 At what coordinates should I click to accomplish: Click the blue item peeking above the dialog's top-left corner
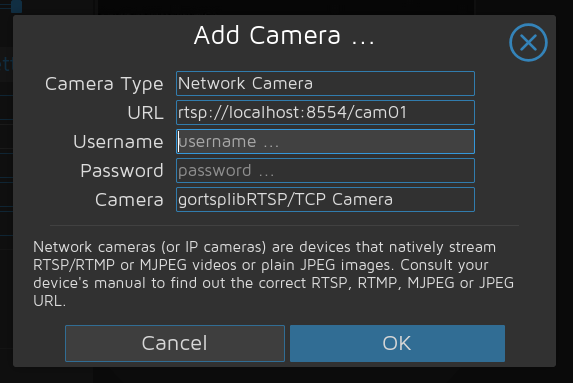coord(16,7)
